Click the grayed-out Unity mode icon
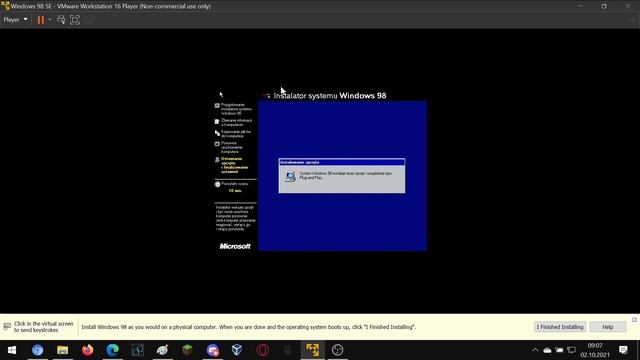 (x=89, y=20)
